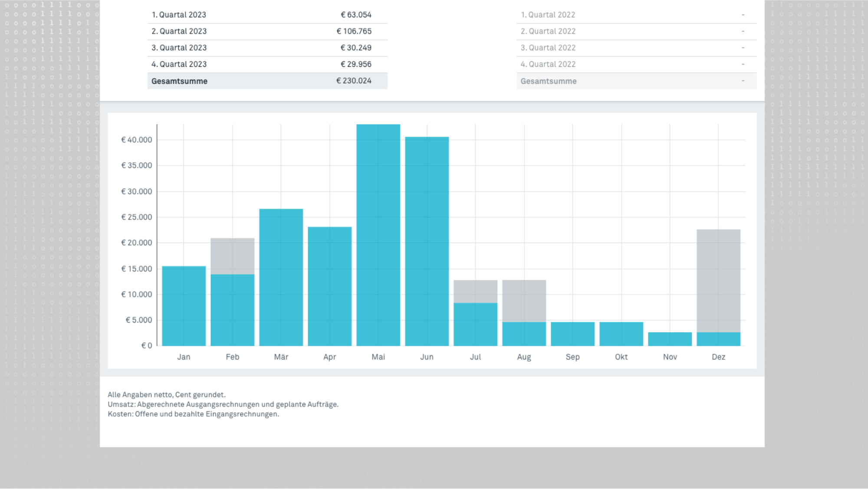Screen dimensions: 868x489
Task: Click the grey planned part of August bar
Action: pyautogui.click(x=524, y=301)
